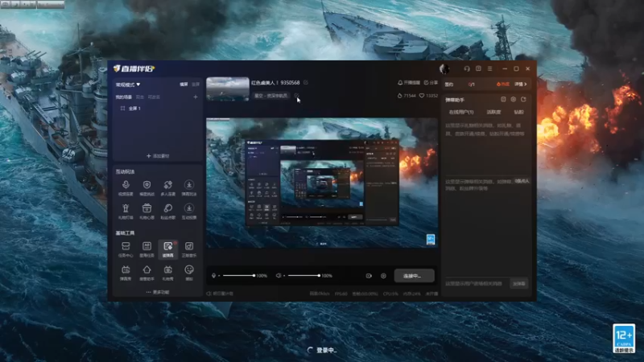Switch to the 活跃度 tab
This screenshot has width=644, height=362.
[493, 112]
